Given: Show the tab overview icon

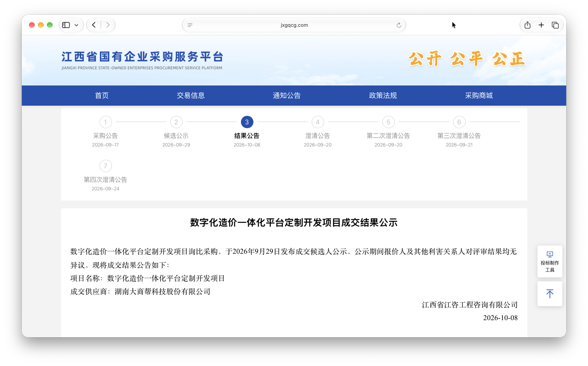Looking at the screenshot, I should [555, 25].
